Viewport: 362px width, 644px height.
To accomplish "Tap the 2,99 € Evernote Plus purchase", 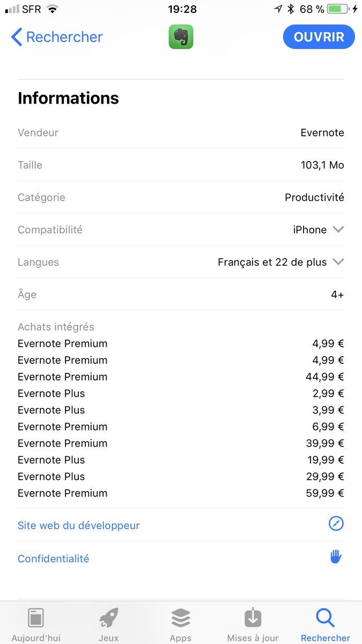I will tap(181, 393).
